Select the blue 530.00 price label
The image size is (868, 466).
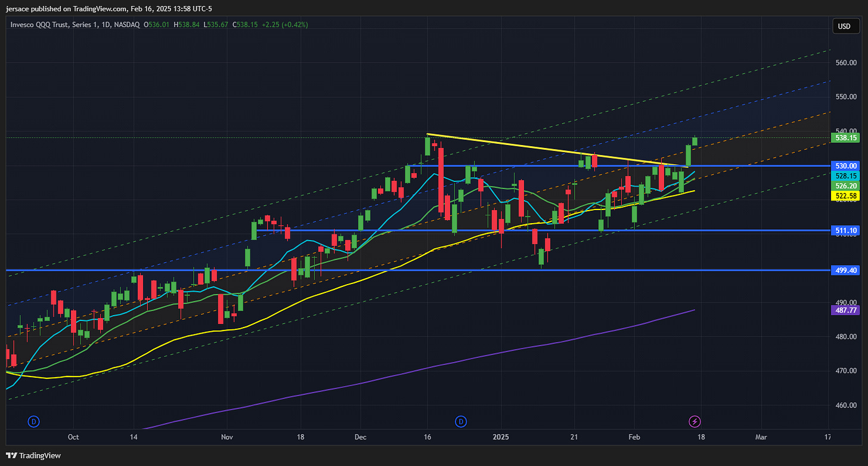(846, 166)
